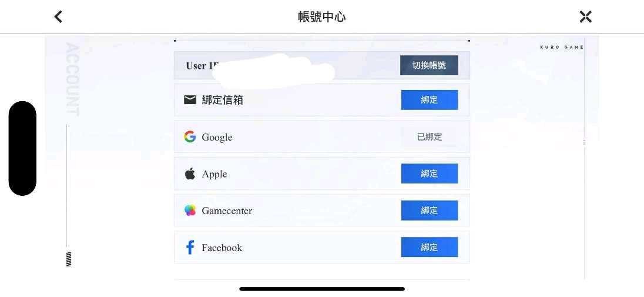Click the 已綁定 status next to Google
644x297 pixels.
pos(430,136)
